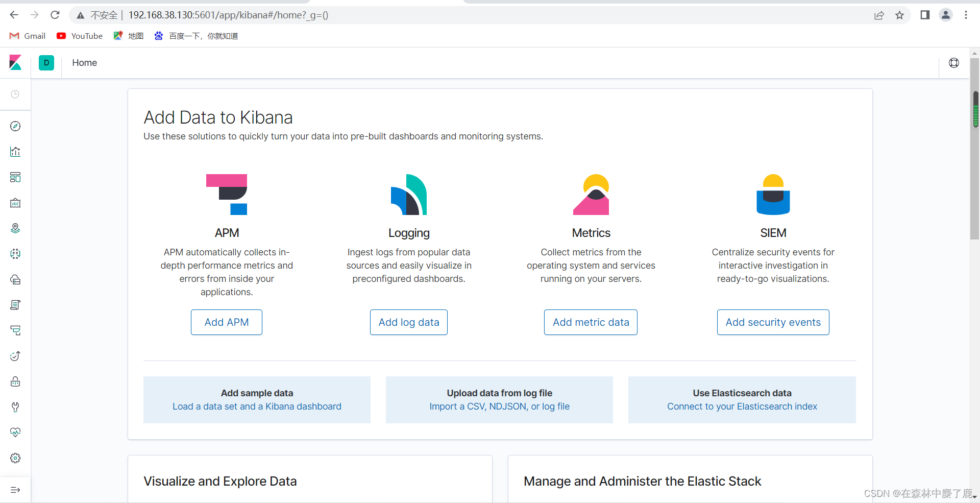Open Visualize chart icon in sidebar
The width and height of the screenshot is (980, 503).
pyautogui.click(x=15, y=152)
